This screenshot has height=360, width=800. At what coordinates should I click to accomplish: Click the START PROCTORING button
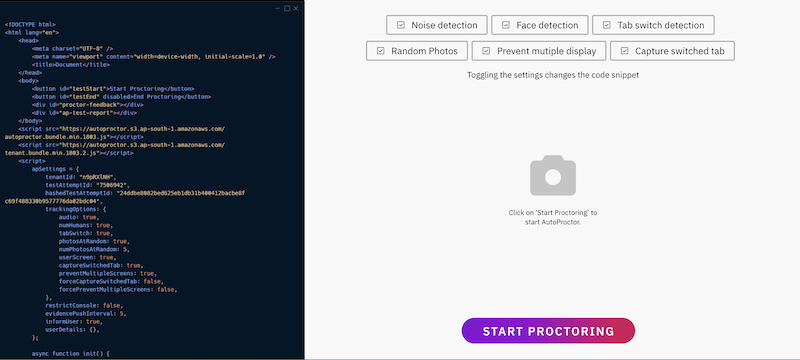[x=548, y=331]
